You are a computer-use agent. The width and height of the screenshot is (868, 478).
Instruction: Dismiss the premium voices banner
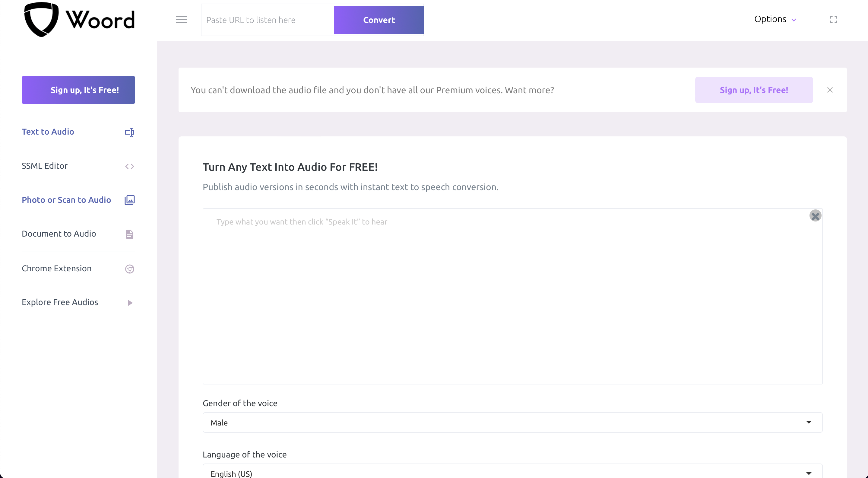click(x=830, y=90)
